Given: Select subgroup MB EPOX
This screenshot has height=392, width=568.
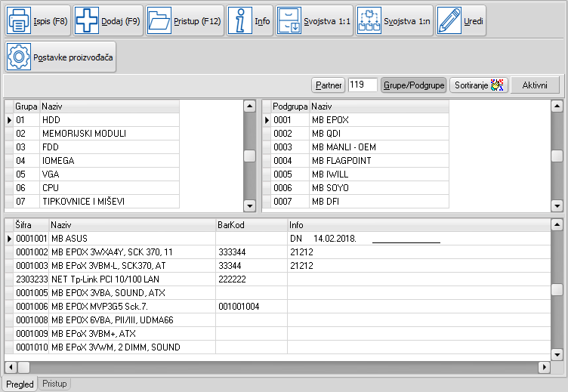Looking at the screenshot, I should (356, 120).
